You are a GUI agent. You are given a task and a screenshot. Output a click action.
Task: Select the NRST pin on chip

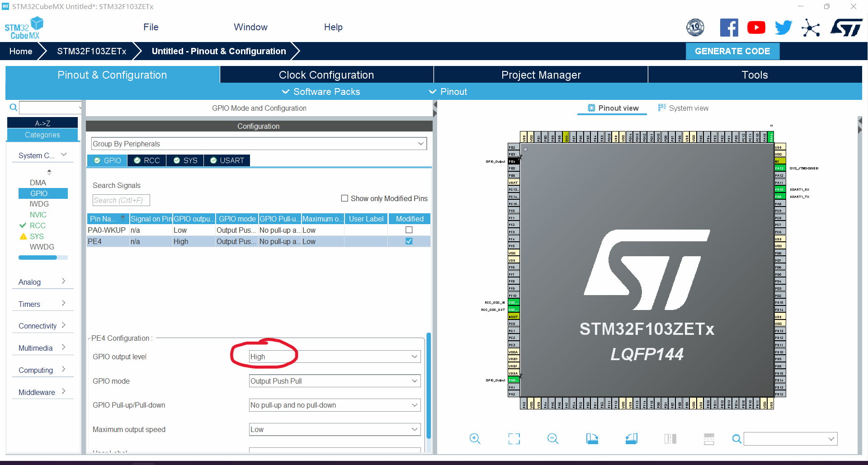(514, 317)
